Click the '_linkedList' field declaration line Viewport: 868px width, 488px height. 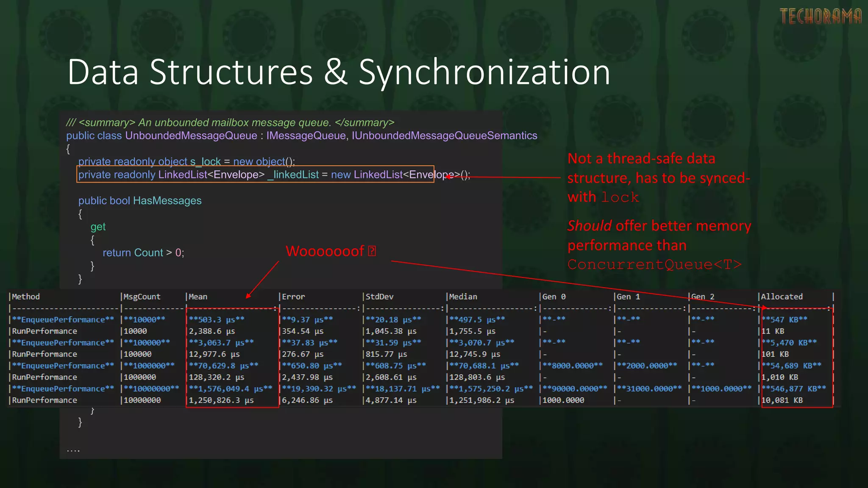click(x=274, y=175)
